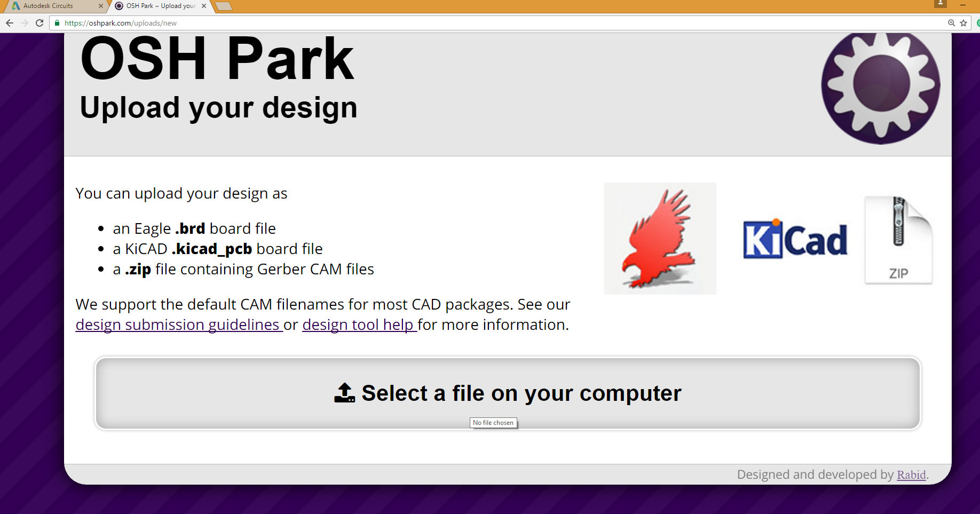
Task: Minimize the browser window
Action: pos(963,4)
